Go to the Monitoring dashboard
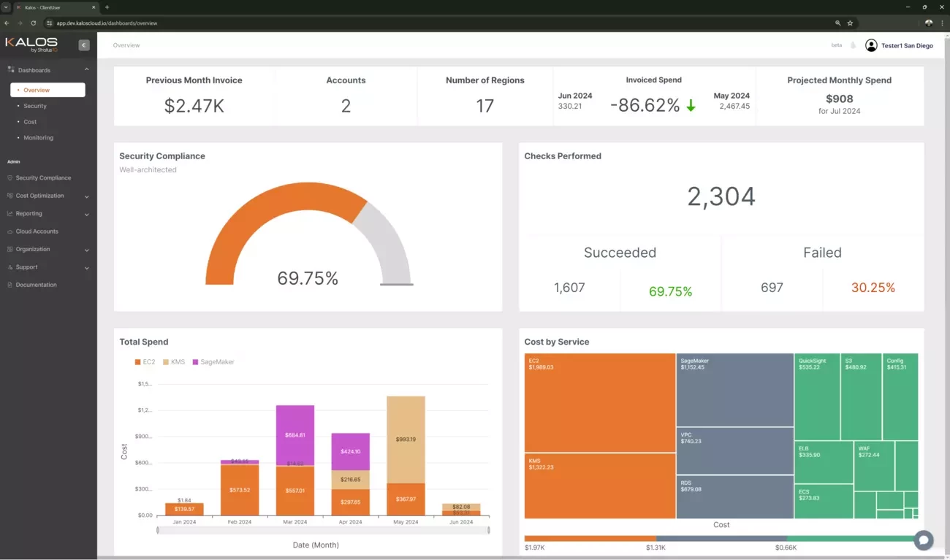950x560 pixels. point(38,137)
